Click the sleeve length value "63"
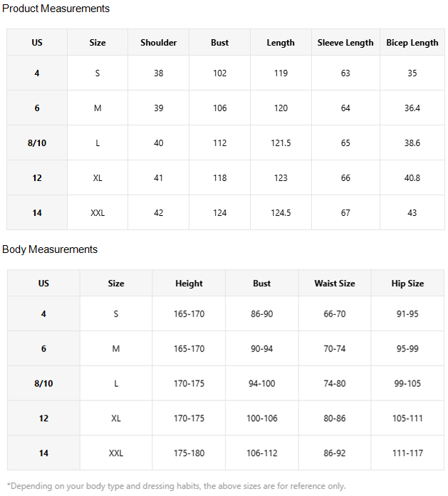The image size is (448, 496). point(345,73)
